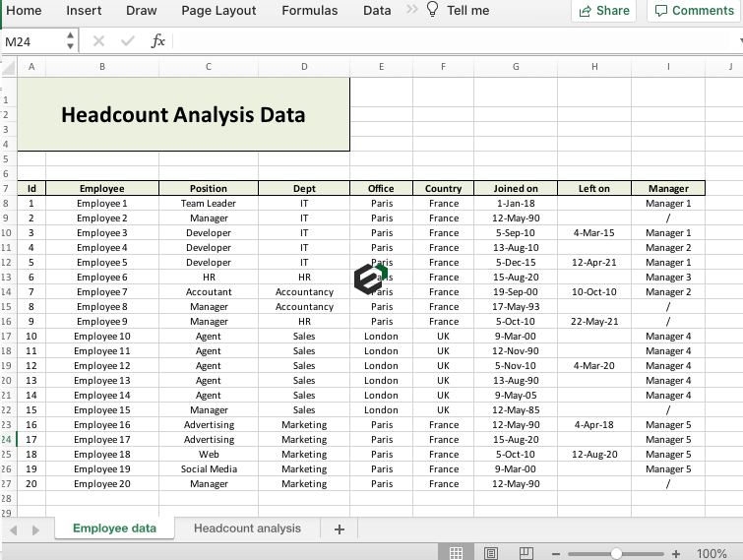The image size is (743, 560).
Task: Click the Share button
Action: coord(604,11)
